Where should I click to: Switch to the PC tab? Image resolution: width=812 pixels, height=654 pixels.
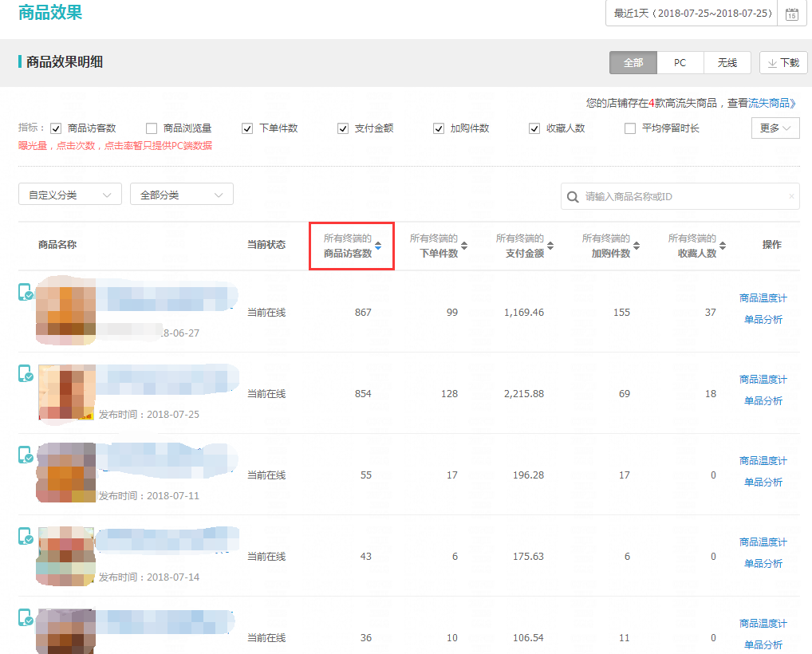pos(680,63)
